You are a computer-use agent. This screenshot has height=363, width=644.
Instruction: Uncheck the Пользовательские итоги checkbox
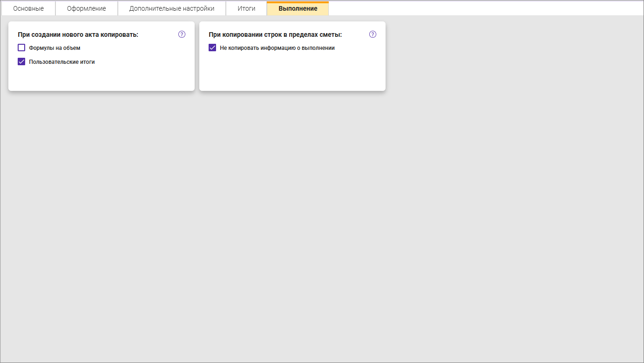tap(21, 62)
